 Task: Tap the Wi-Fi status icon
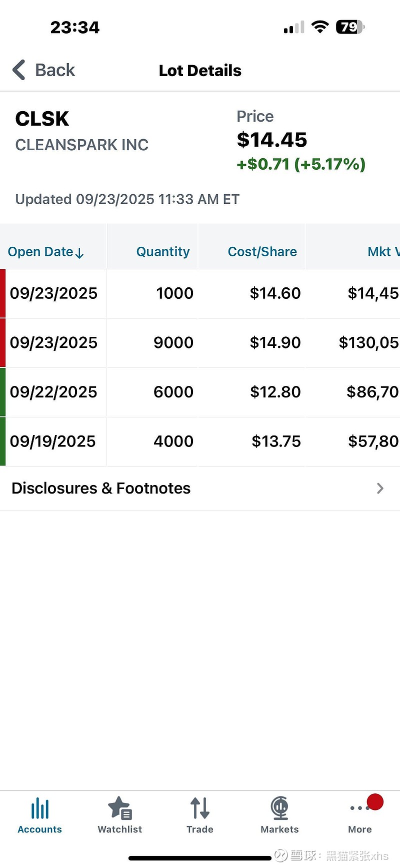pos(319,27)
